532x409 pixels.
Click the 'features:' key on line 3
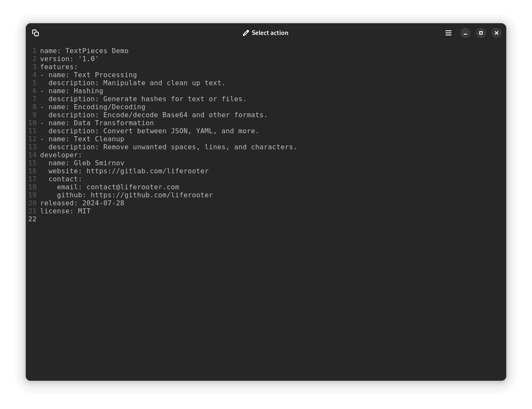[x=59, y=67]
